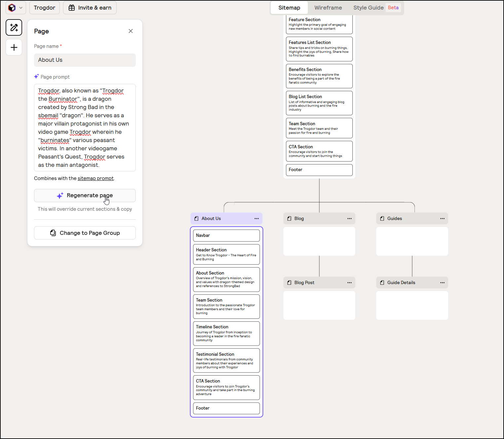Click the About Us page icon
The height and width of the screenshot is (439, 504).
click(x=197, y=219)
